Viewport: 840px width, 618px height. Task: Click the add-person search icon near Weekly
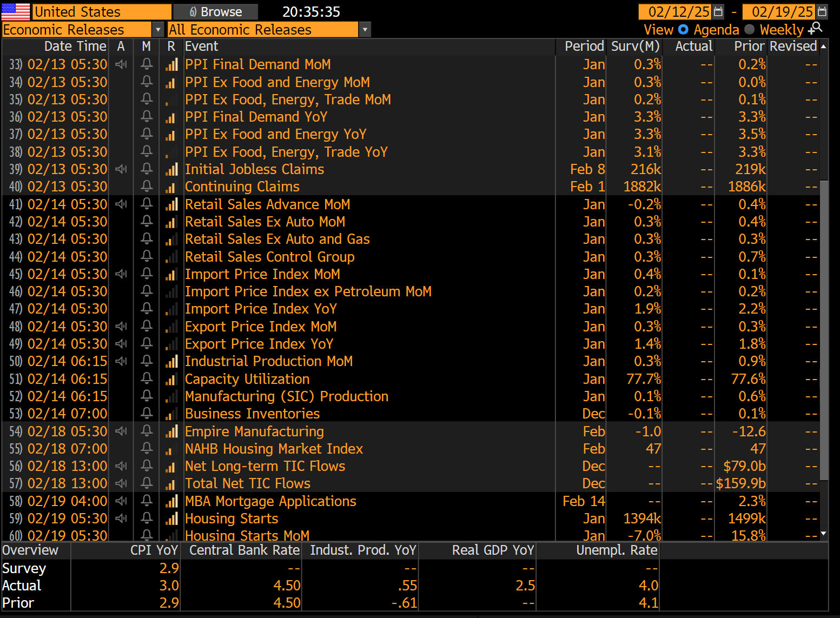pyautogui.click(x=815, y=29)
